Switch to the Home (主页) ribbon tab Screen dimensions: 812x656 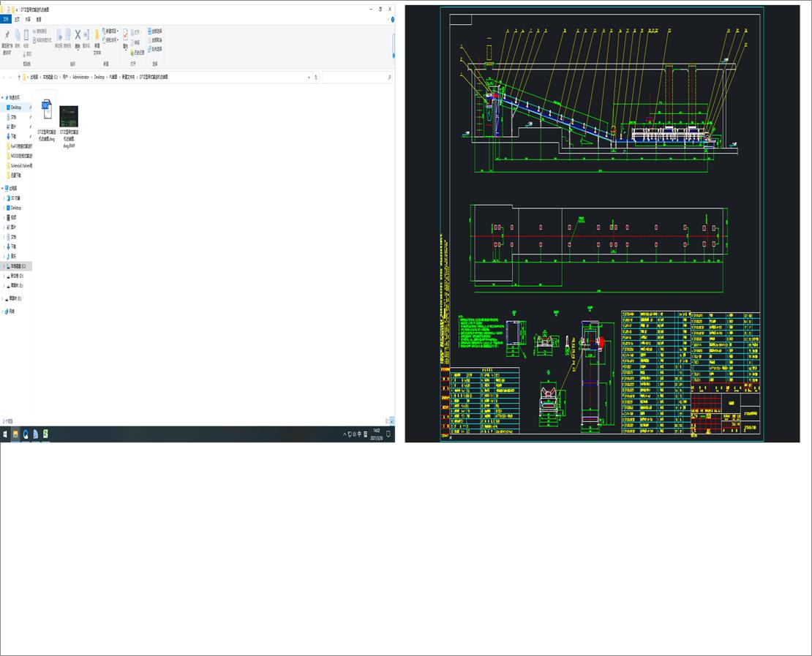coord(17,19)
